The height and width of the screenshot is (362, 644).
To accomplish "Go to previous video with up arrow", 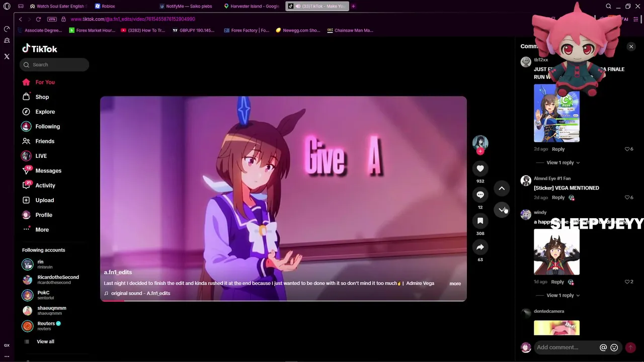I will click(502, 189).
